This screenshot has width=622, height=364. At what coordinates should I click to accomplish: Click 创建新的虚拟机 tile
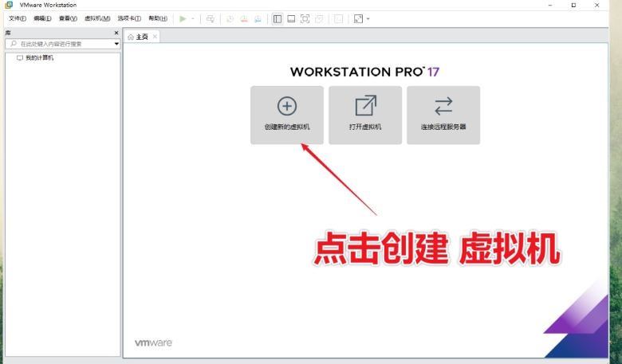(287, 115)
